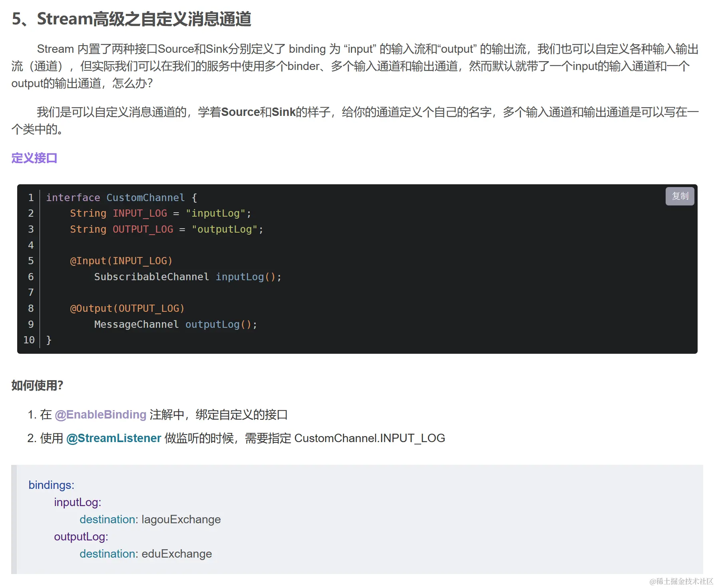The width and height of the screenshot is (716, 588).
Task: Click paragraph starting 'Stream 内置了两种接口'
Action: 355,66
